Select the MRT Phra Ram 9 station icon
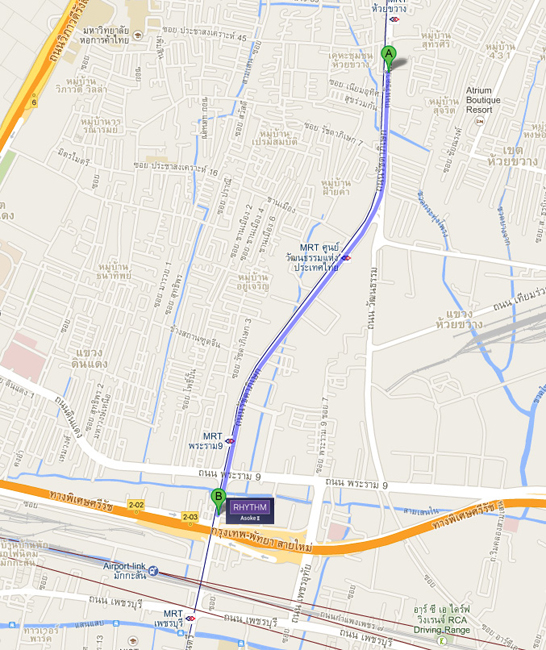Image resolution: width=546 pixels, height=650 pixels. coord(230,441)
